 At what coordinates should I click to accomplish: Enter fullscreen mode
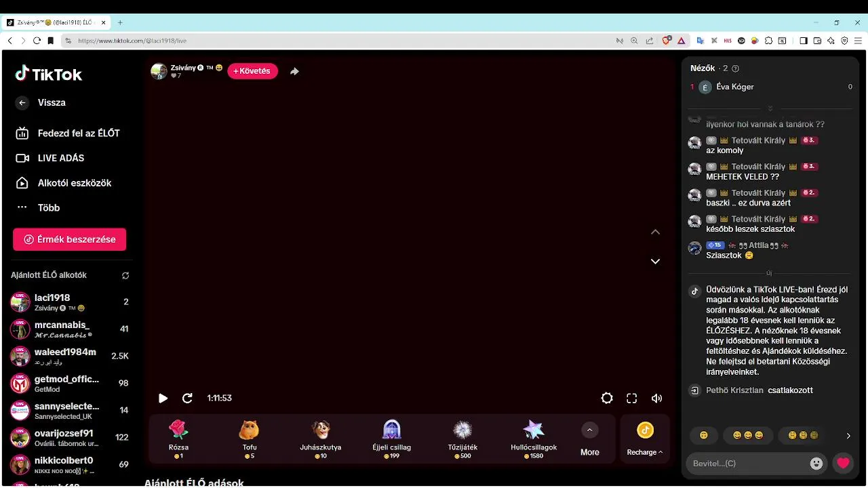point(631,399)
